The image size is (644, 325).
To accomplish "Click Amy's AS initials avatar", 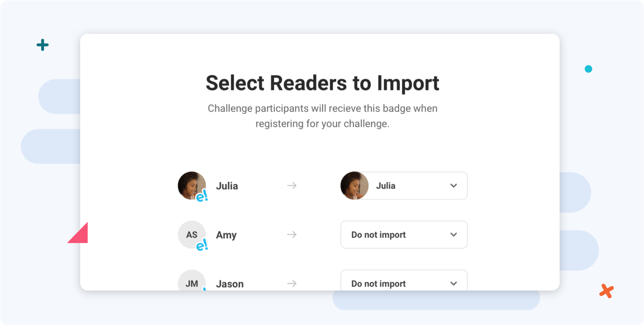I will tap(192, 234).
